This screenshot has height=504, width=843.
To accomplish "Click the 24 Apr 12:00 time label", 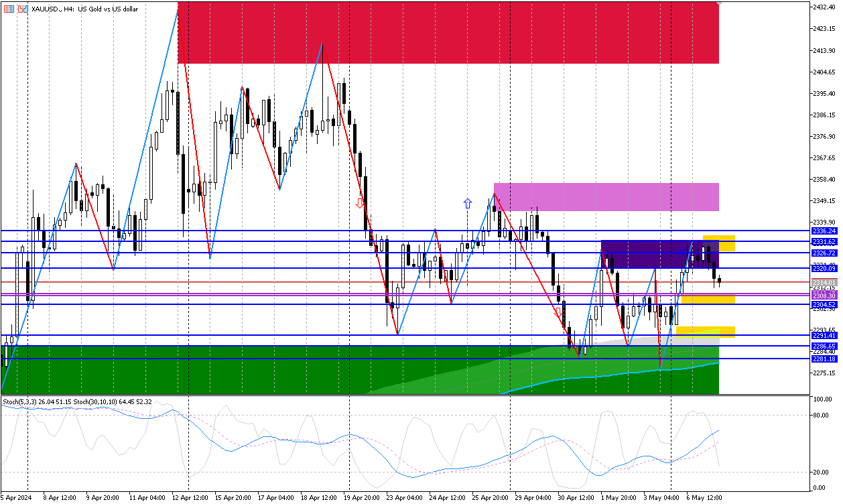I will 448,498.
